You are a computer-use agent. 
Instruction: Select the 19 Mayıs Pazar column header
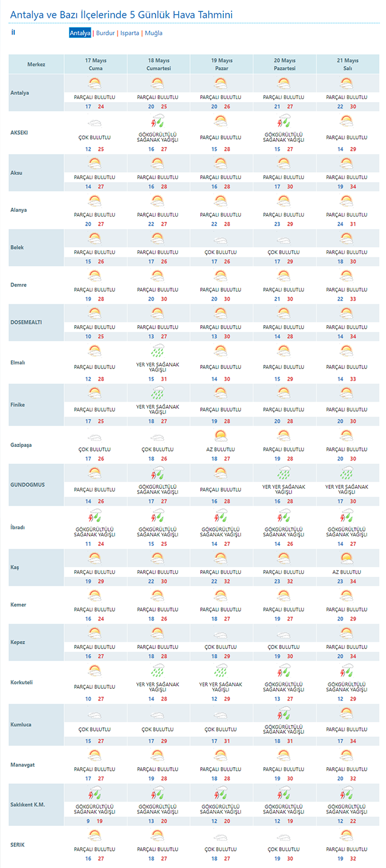pos(222,64)
